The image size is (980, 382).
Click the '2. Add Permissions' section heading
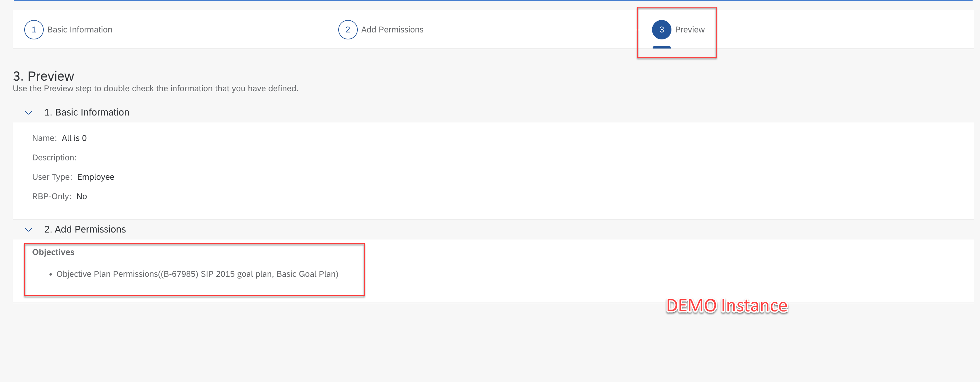point(85,230)
